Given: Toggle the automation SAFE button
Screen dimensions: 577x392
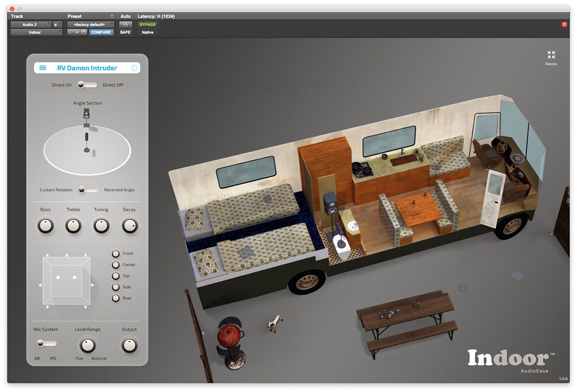Looking at the screenshot, I should [125, 32].
